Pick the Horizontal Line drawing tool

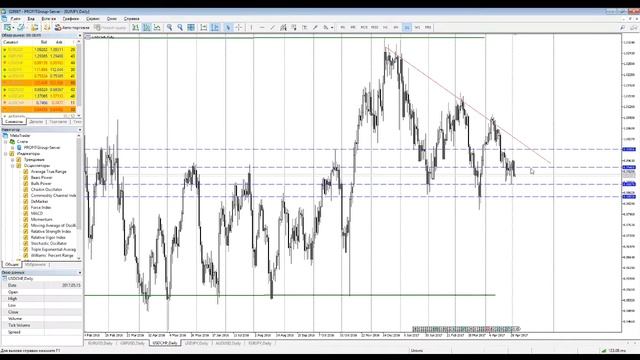pos(262,27)
